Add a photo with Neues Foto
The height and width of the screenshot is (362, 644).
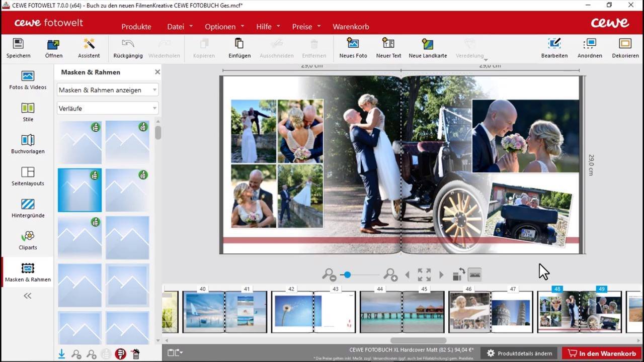[353, 48]
